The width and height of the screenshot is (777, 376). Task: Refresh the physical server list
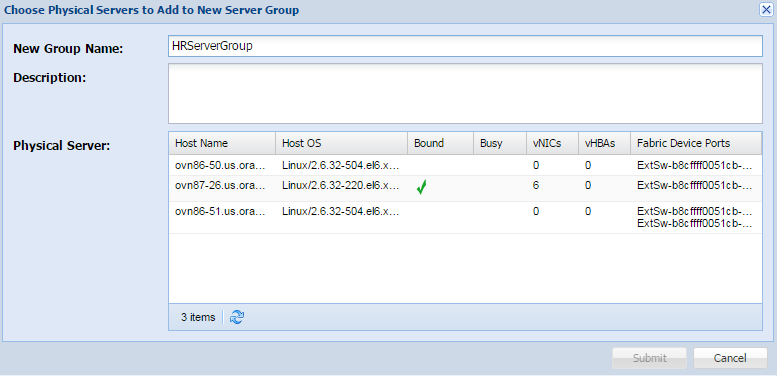(237, 317)
